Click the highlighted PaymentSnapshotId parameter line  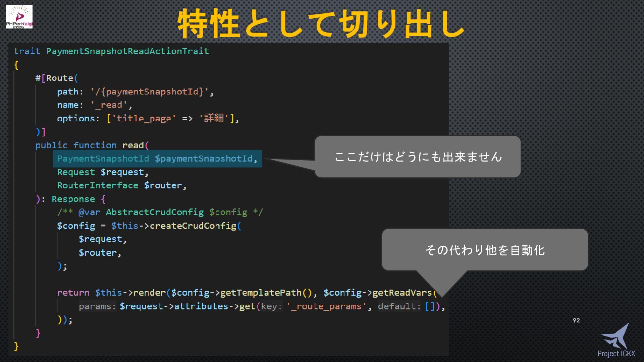(x=157, y=159)
